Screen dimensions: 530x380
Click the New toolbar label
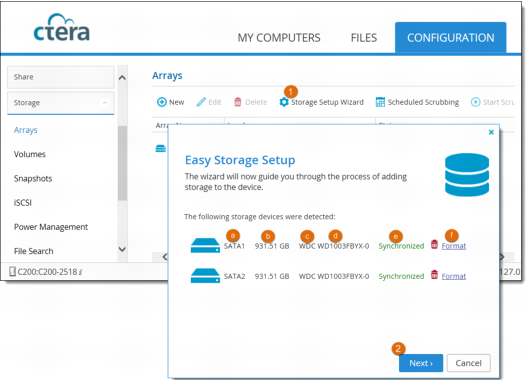(176, 102)
